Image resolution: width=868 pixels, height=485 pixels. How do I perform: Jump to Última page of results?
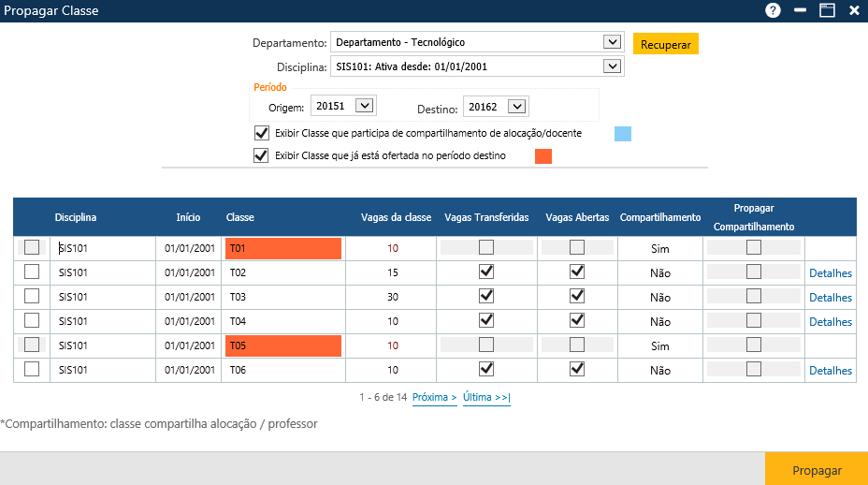coord(486,398)
